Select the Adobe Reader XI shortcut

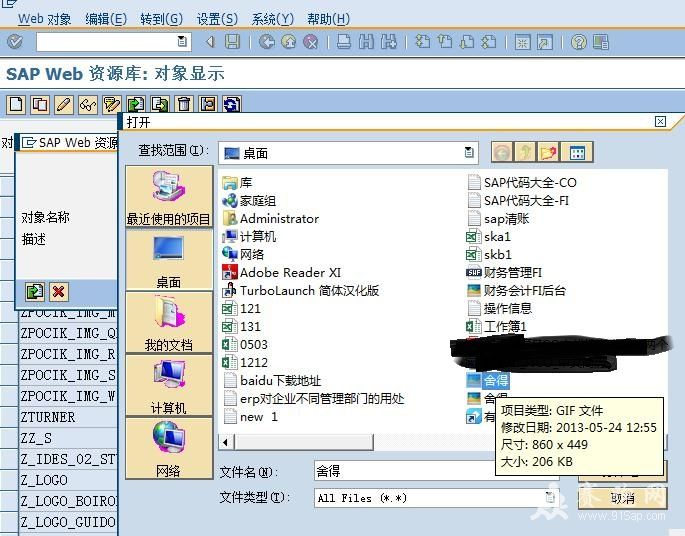282,273
